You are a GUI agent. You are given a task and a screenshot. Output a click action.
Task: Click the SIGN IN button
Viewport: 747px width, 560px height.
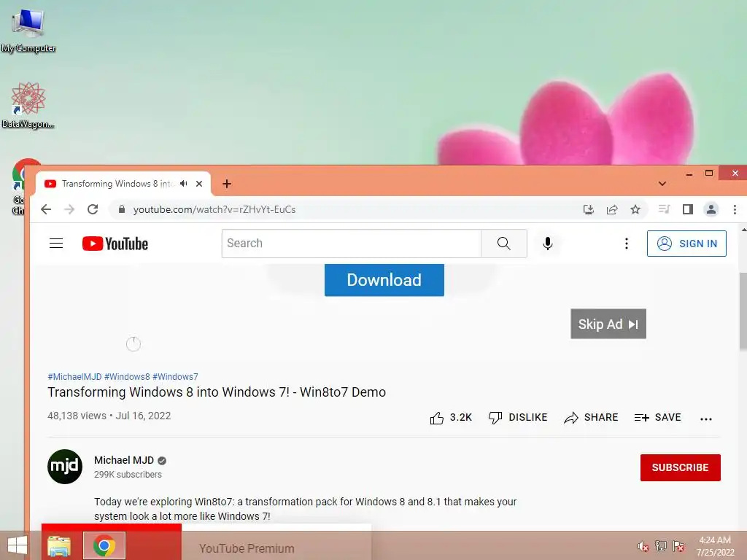coord(686,244)
